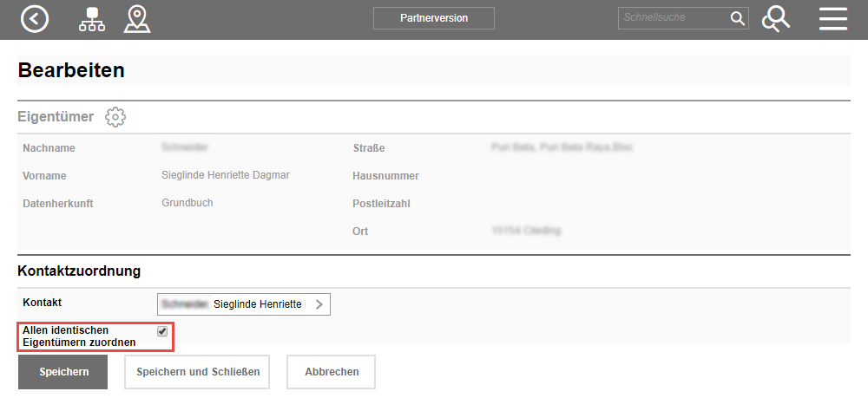Toggle the 'Allen identischen Eigentümern zuordnen' checkbox
This screenshot has width=868, height=398.
pos(162,331)
